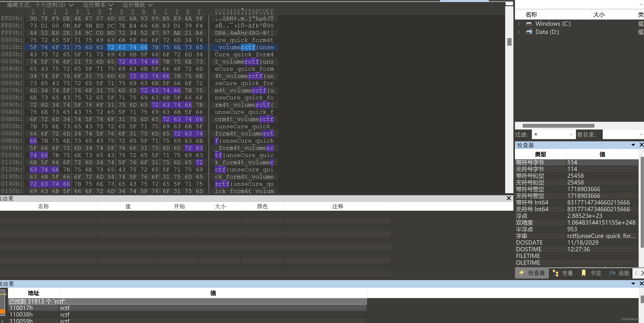Click the left arrow panel-scroll icon
The width and height of the screenshot is (644, 323).
point(636,273)
